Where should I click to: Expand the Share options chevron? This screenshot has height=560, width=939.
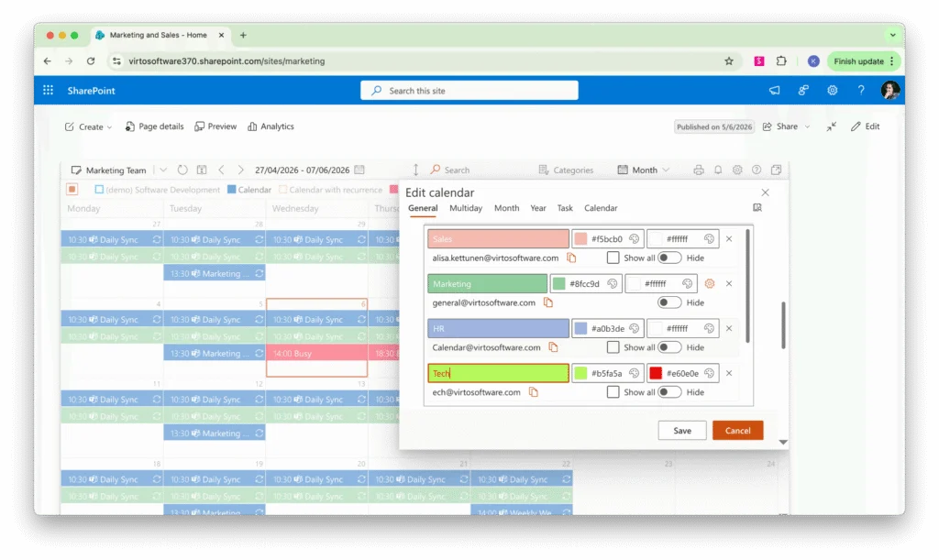pyautogui.click(x=807, y=126)
